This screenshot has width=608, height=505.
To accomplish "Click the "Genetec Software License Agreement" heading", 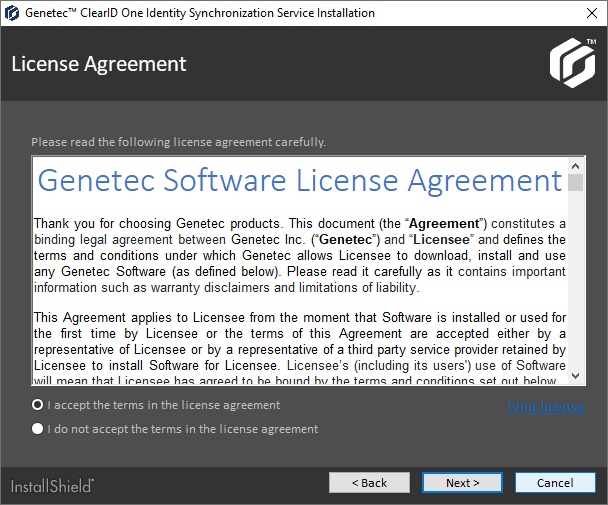I will point(299,181).
